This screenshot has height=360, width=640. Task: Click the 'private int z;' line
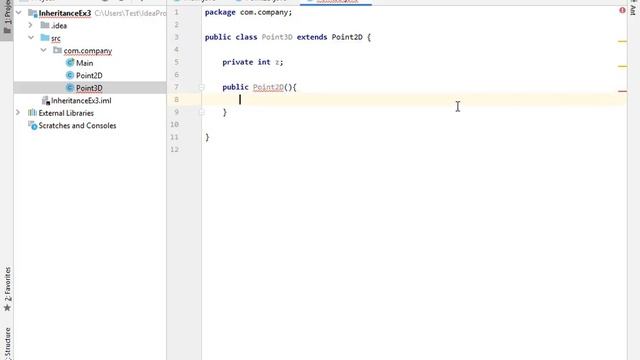click(x=253, y=62)
